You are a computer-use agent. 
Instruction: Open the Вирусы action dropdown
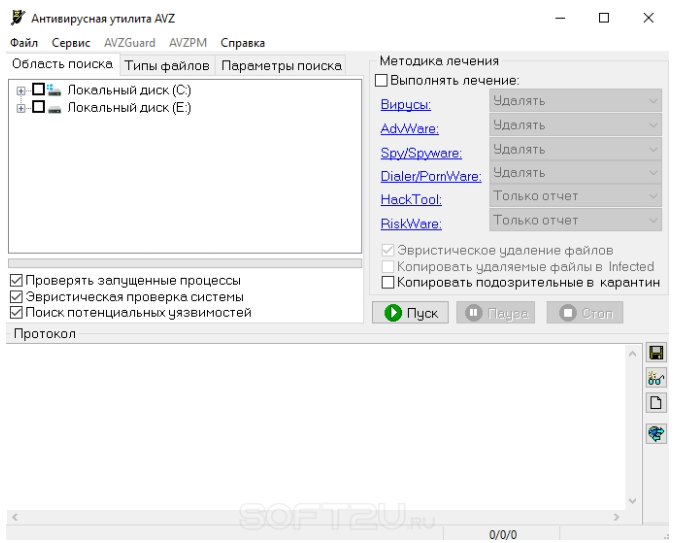pyautogui.click(x=575, y=101)
